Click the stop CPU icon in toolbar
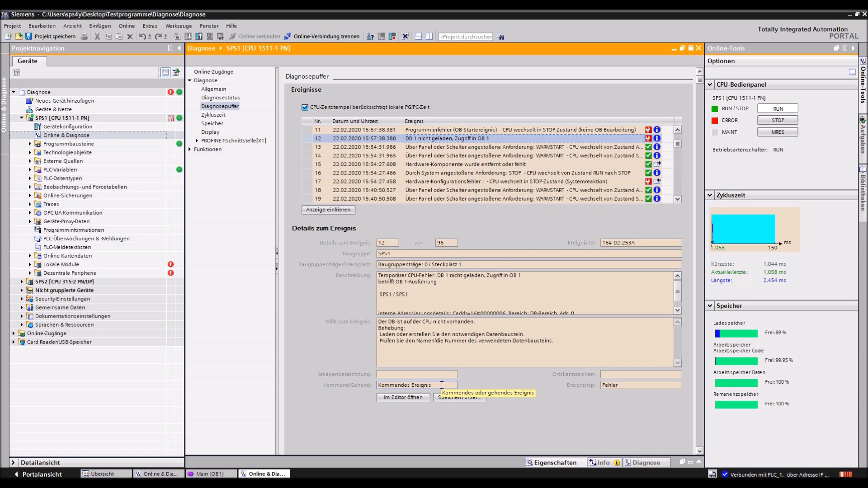Viewport: 868px width, 488px height. pos(392,36)
